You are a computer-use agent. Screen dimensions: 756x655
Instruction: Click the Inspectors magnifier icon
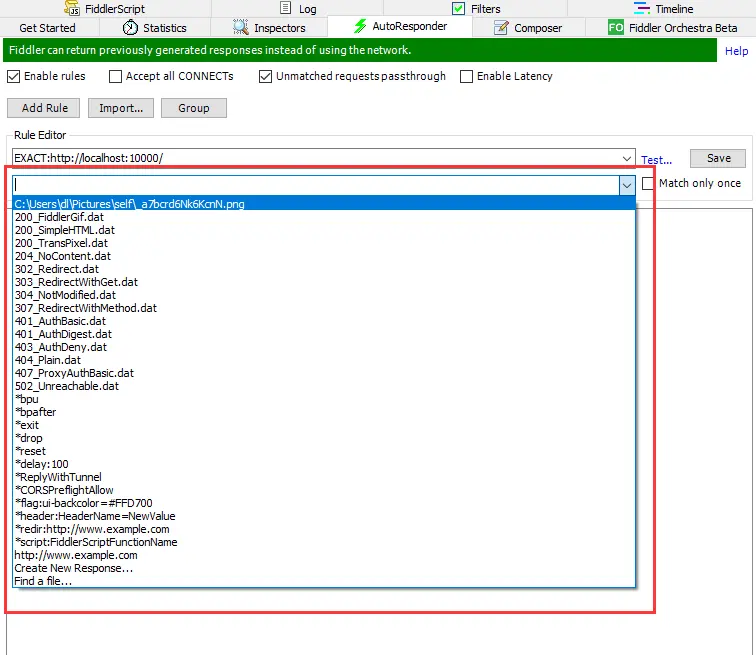(x=240, y=27)
